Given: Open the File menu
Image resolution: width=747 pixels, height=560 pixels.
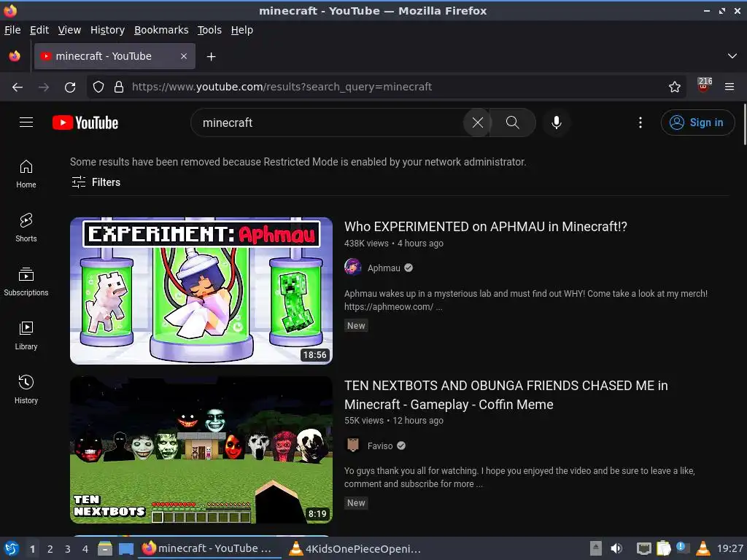Looking at the screenshot, I should point(12,30).
